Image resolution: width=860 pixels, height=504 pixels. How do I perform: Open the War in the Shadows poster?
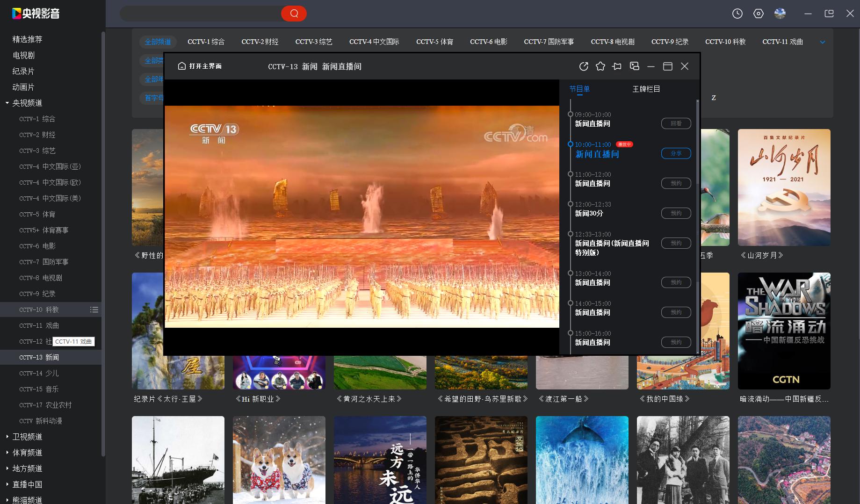(784, 331)
